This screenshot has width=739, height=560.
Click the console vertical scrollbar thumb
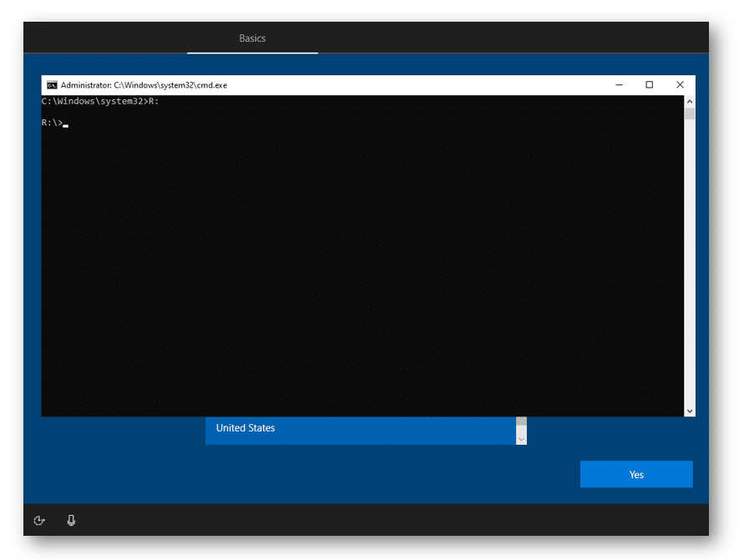(690, 114)
